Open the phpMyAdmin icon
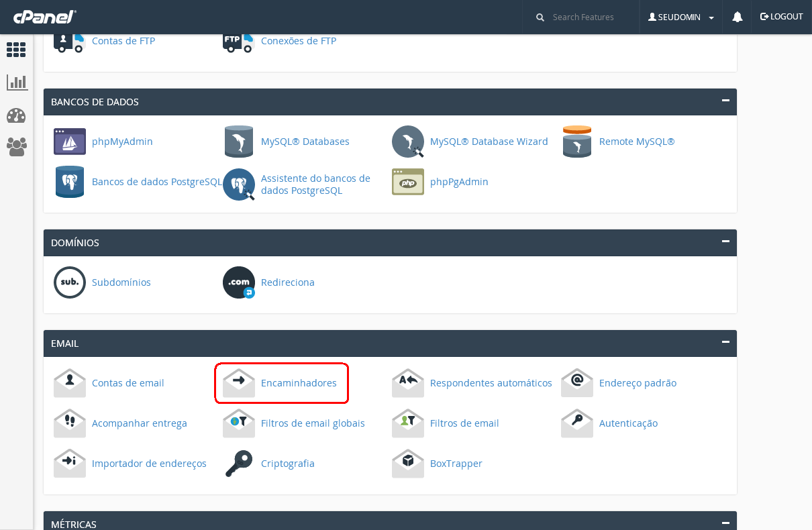Screen dimensions: 812x530 [70, 142]
